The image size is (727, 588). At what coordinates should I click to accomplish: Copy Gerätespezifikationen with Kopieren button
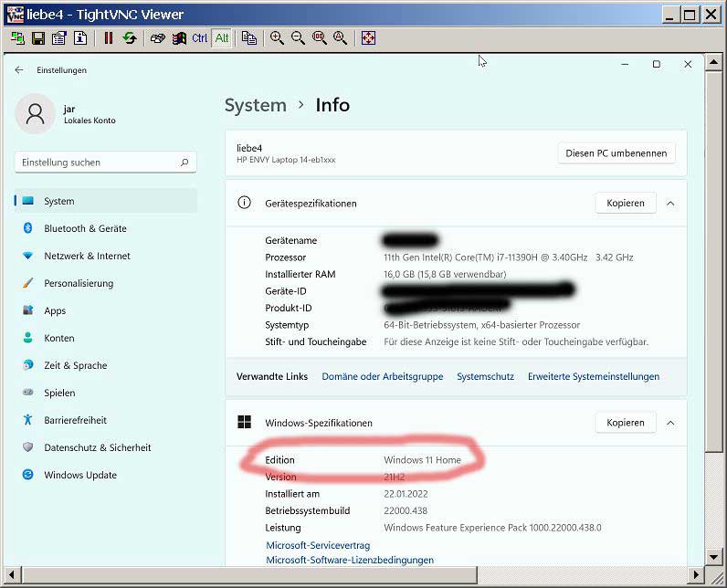(x=626, y=203)
